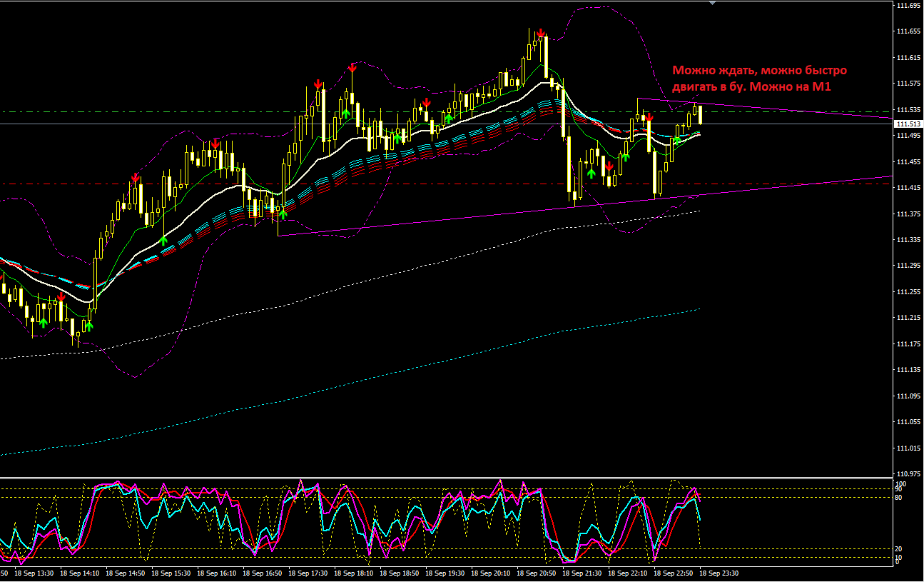Click price axis label 110.975
924x582 pixels.
click(x=908, y=474)
